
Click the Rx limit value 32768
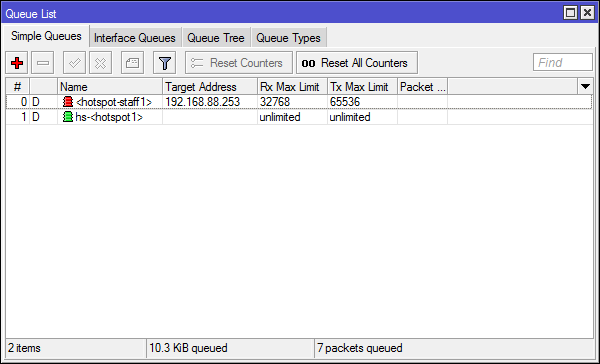(x=275, y=102)
